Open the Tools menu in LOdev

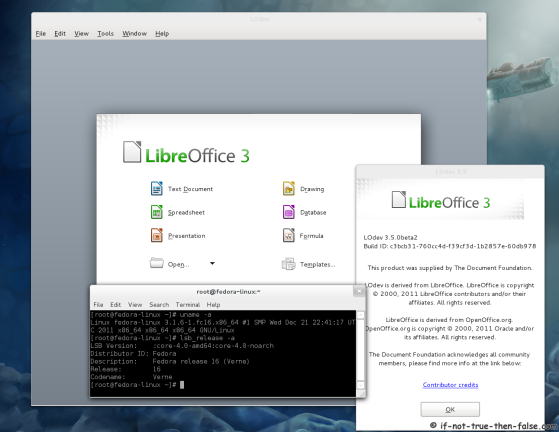click(106, 34)
